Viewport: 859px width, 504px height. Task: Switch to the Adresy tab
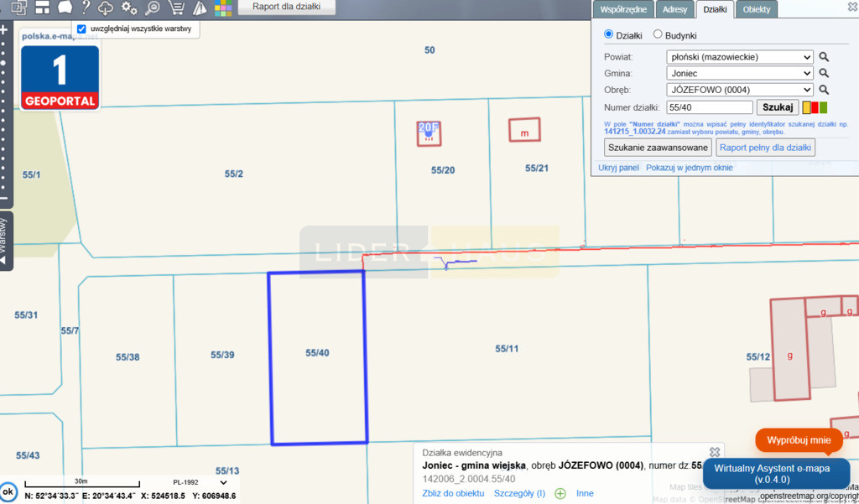[x=674, y=9]
